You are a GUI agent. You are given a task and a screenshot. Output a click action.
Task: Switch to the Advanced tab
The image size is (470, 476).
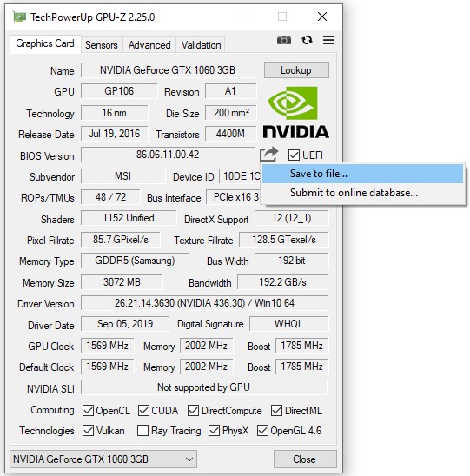[149, 45]
